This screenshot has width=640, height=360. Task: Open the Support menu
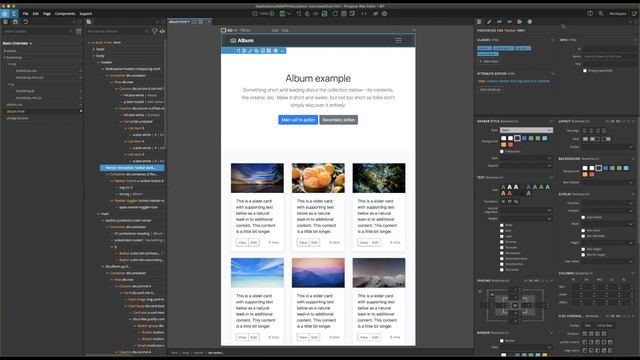click(86, 13)
